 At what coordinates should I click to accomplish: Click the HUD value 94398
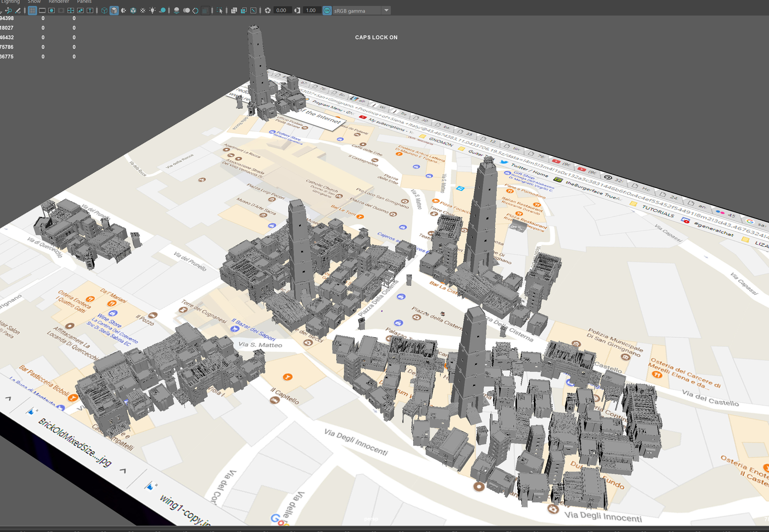pyautogui.click(x=7, y=18)
